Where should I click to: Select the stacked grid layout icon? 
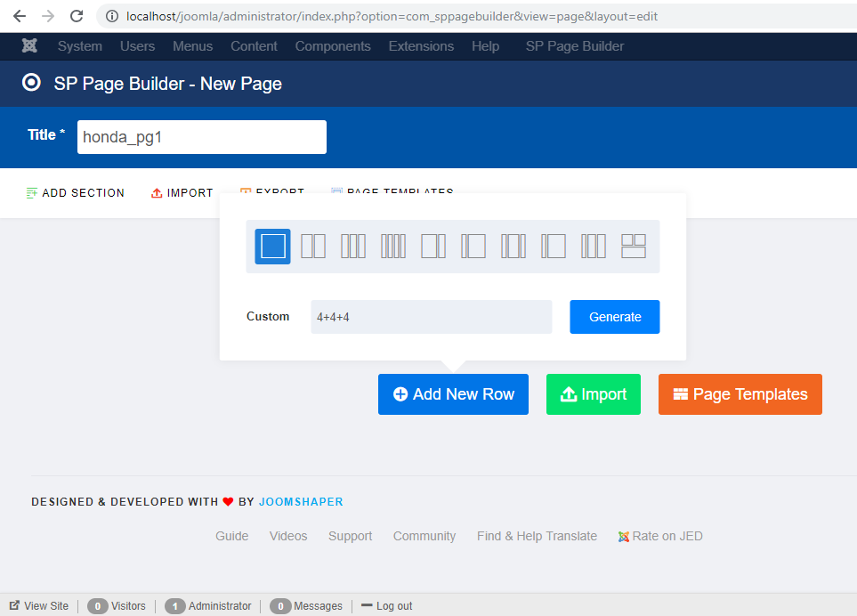pos(634,247)
